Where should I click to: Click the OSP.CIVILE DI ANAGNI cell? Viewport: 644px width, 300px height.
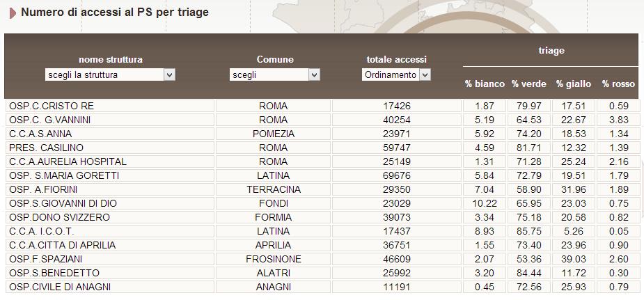click(x=110, y=287)
